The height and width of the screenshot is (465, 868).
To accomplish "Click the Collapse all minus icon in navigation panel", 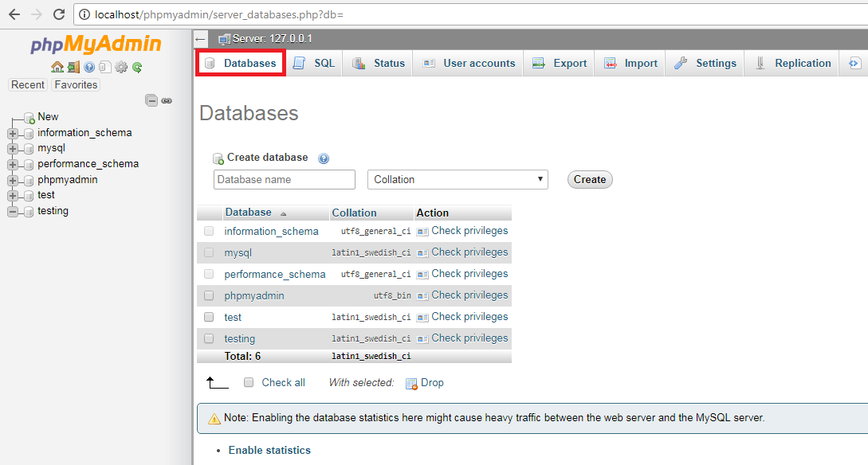I will tap(151, 100).
